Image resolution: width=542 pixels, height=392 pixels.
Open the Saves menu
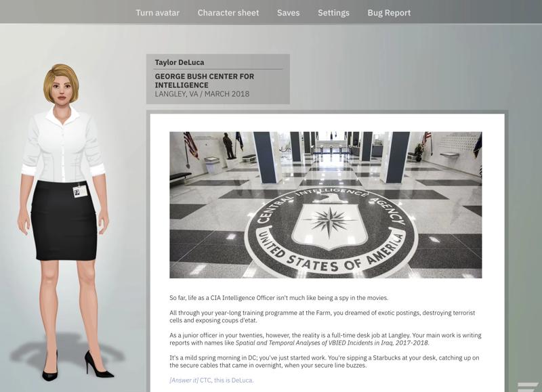point(288,13)
